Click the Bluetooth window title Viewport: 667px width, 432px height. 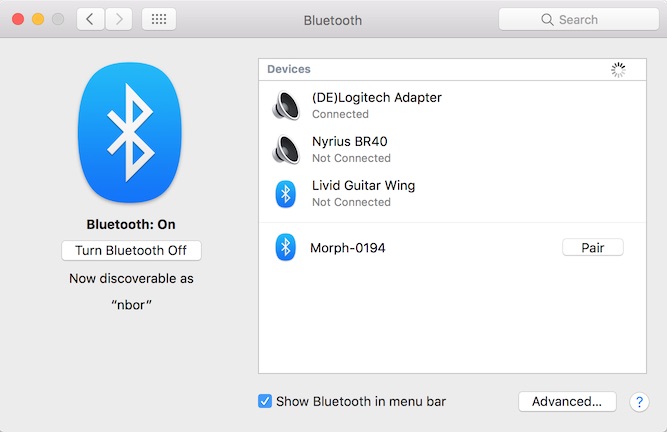click(x=333, y=20)
